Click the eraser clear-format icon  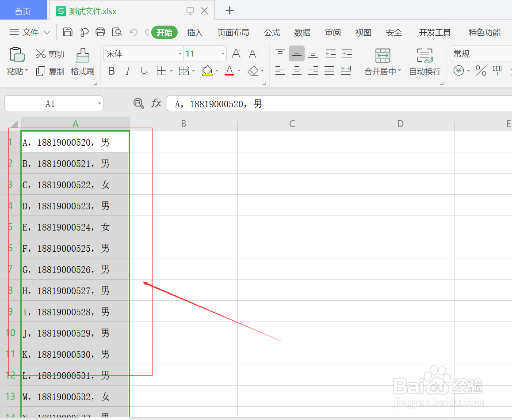253,71
